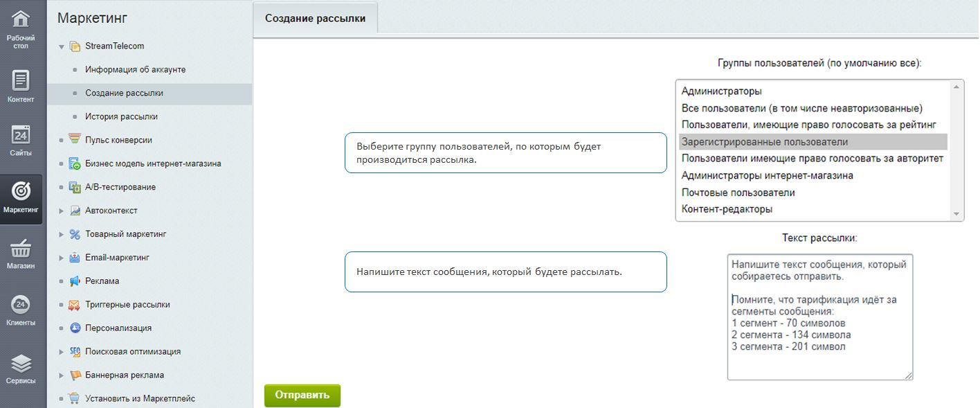
Task: Expand the Email-маркетинг tree section
Action: coord(62,258)
